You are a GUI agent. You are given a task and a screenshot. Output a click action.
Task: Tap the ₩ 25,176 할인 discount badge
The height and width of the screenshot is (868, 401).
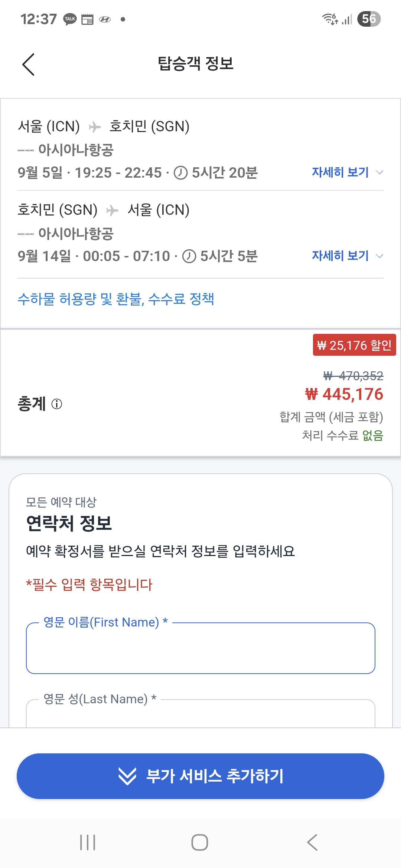tap(354, 345)
